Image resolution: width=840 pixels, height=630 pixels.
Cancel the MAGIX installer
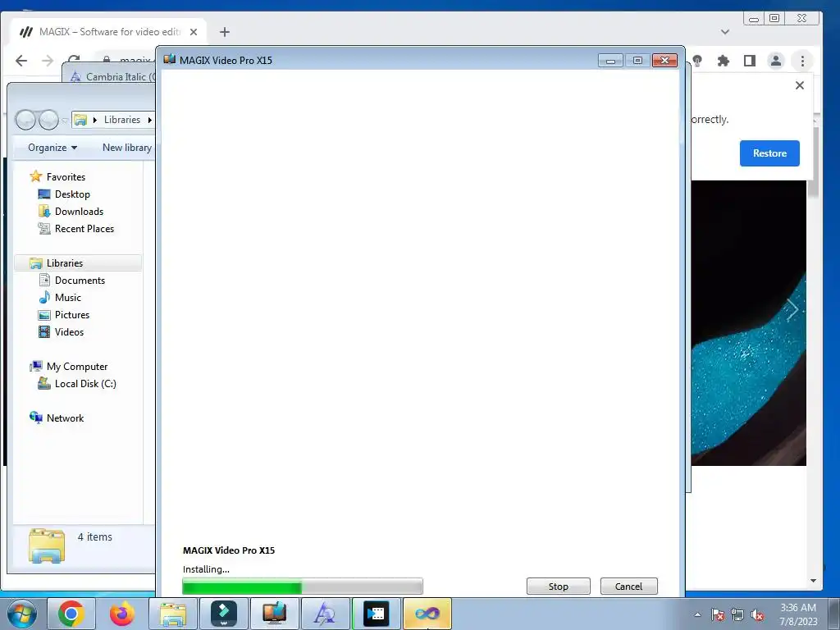point(628,586)
